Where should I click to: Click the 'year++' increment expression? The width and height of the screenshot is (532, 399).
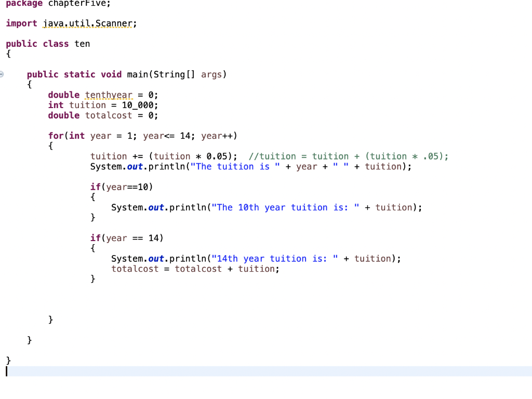[217, 136]
